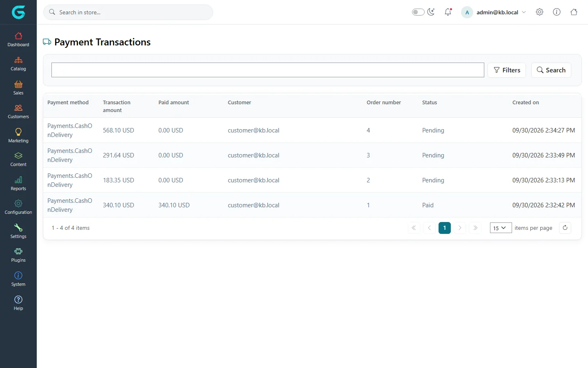Go to the first page of results
The width and height of the screenshot is (588, 368).
tap(414, 228)
